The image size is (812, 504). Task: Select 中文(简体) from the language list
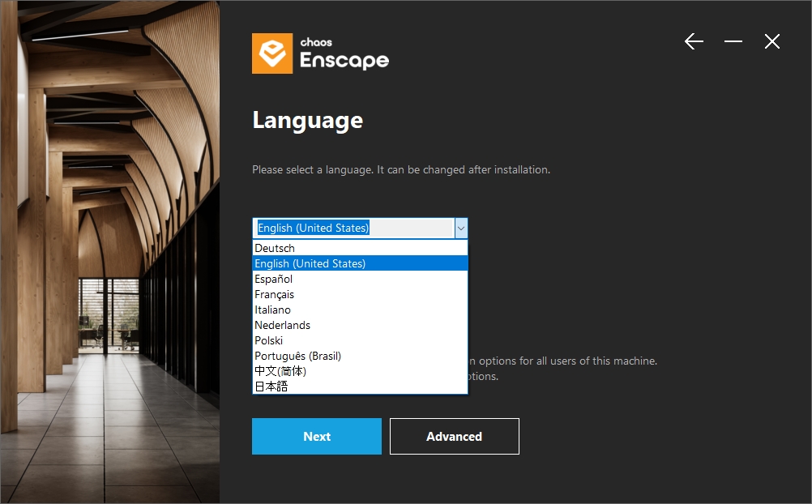[360, 371]
